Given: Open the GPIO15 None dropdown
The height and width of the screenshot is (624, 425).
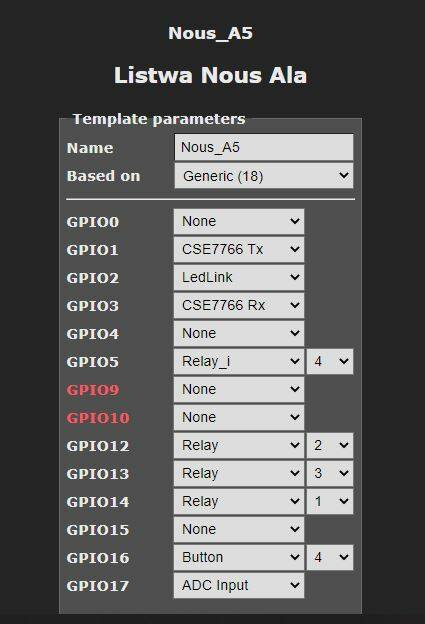Looking at the screenshot, I should click(x=239, y=529).
